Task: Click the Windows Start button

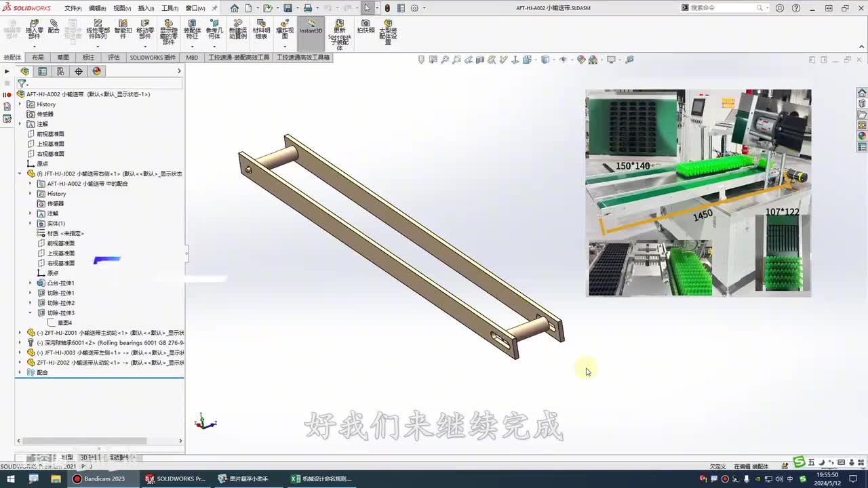Action: pos(12,479)
